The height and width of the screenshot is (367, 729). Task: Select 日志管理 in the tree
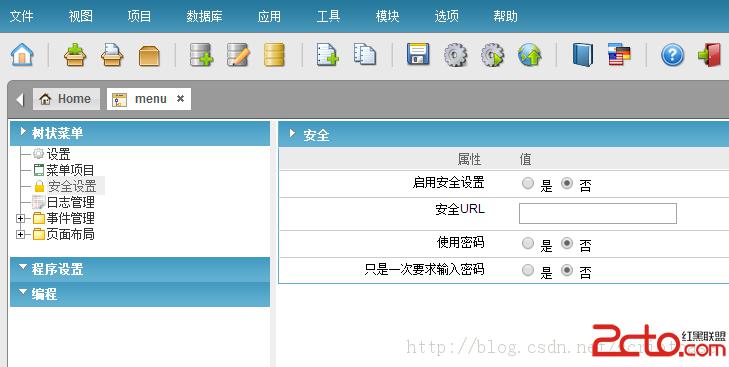71,202
